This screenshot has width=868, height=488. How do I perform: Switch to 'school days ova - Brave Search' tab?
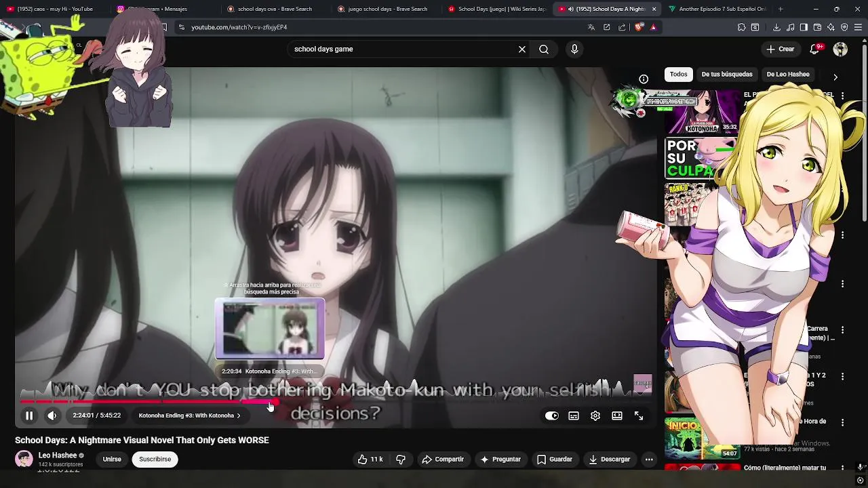(275, 9)
